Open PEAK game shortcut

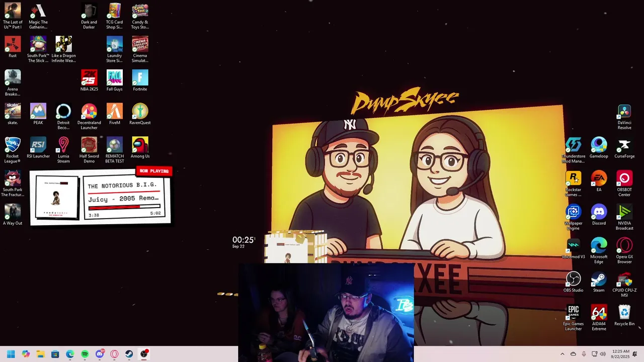pos(38,114)
